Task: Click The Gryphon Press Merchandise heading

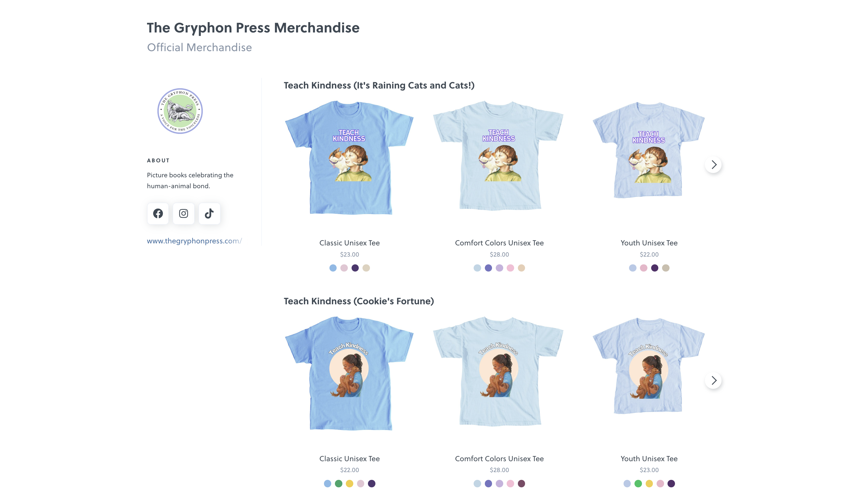Action: 253,28
